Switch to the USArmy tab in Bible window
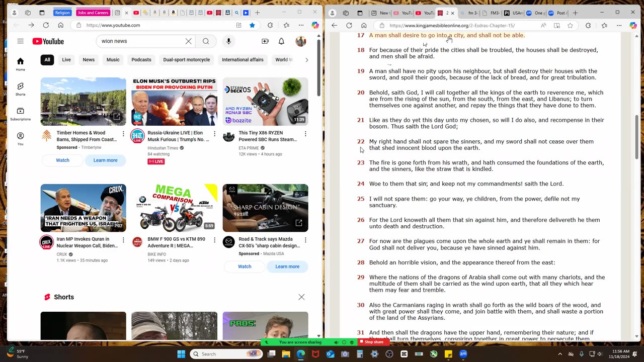This screenshot has height=362, width=644. [514, 13]
